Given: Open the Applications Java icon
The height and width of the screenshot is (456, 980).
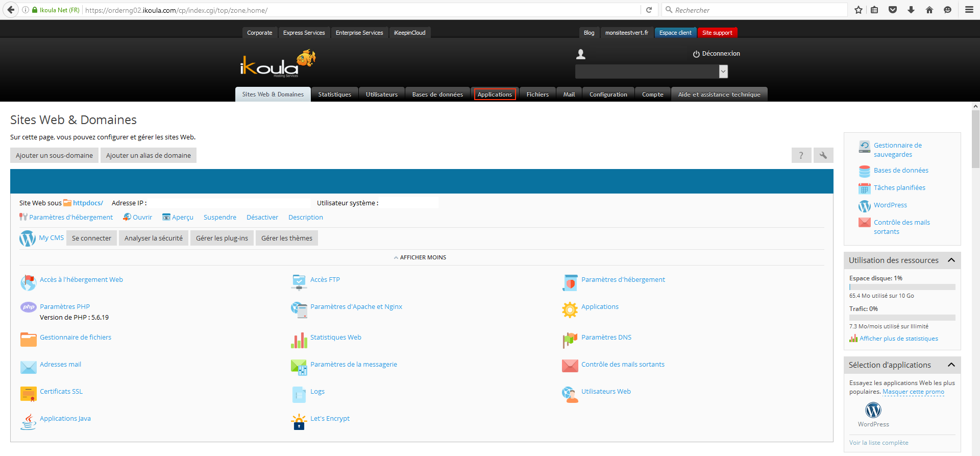Looking at the screenshot, I should pos(29,422).
